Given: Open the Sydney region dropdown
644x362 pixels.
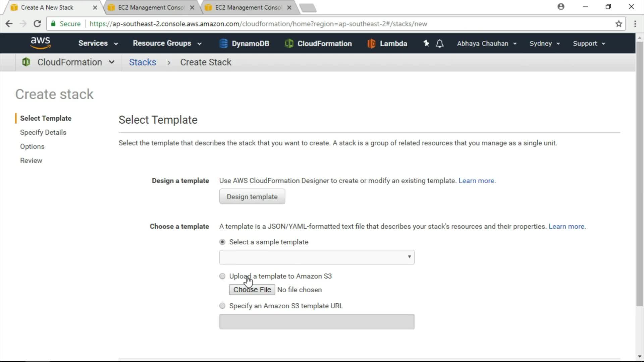Looking at the screenshot, I should [544, 44].
